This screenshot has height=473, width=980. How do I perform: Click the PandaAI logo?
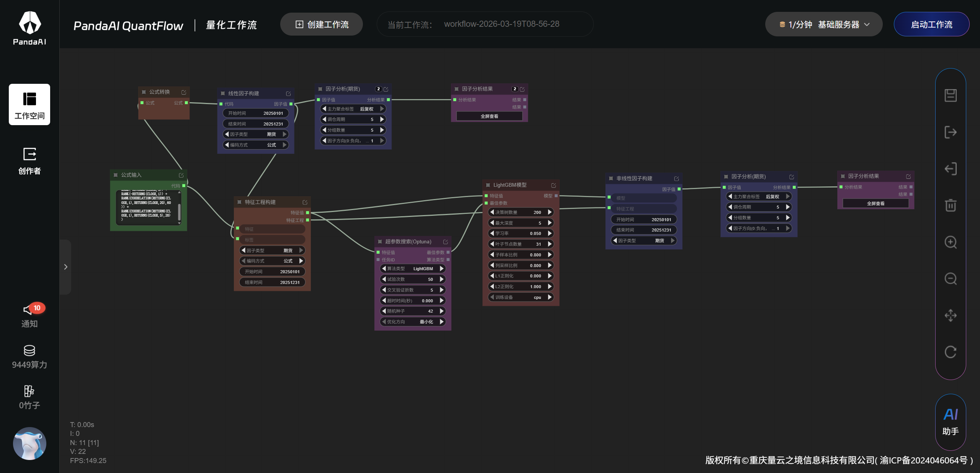pyautogui.click(x=29, y=28)
